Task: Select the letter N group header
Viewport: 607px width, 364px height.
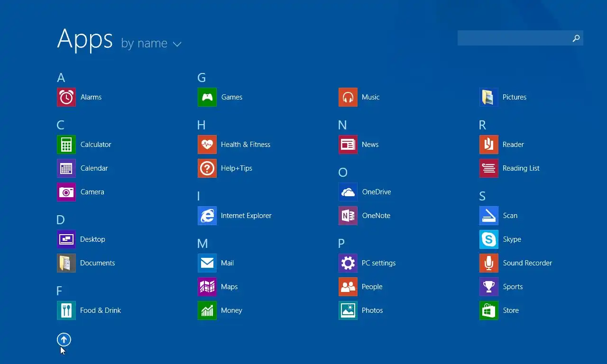Action: click(x=342, y=125)
